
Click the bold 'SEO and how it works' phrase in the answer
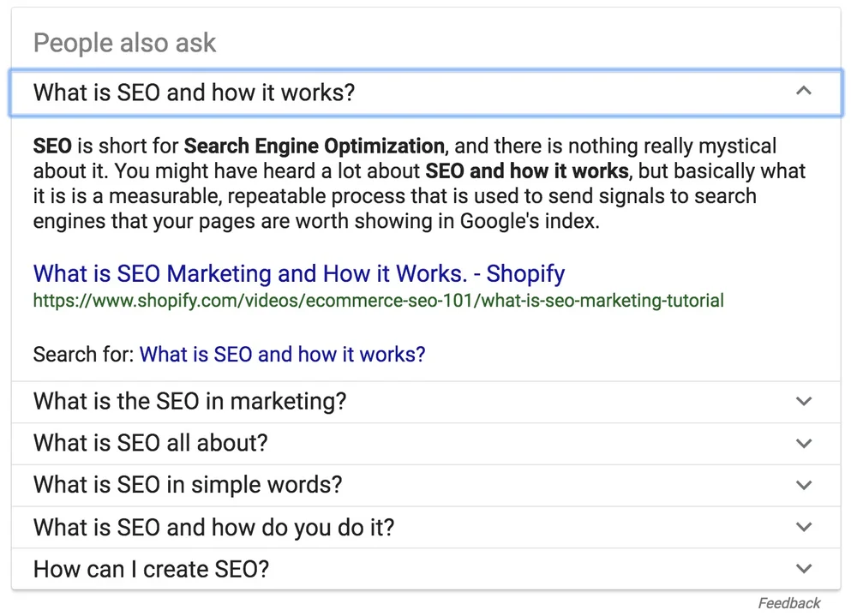coord(526,170)
